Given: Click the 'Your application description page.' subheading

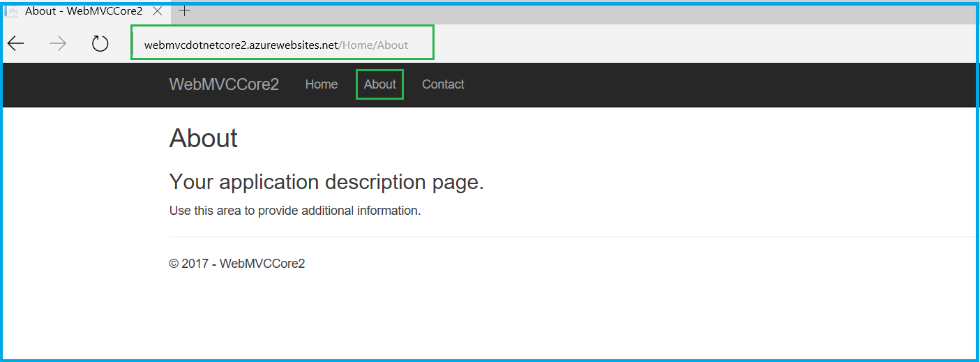Looking at the screenshot, I should pos(326,182).
